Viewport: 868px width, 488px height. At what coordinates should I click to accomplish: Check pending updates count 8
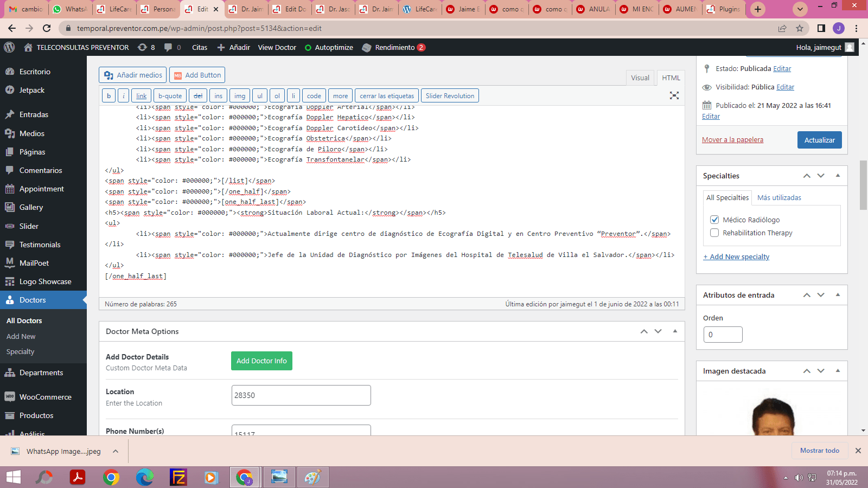click(146, 47)
